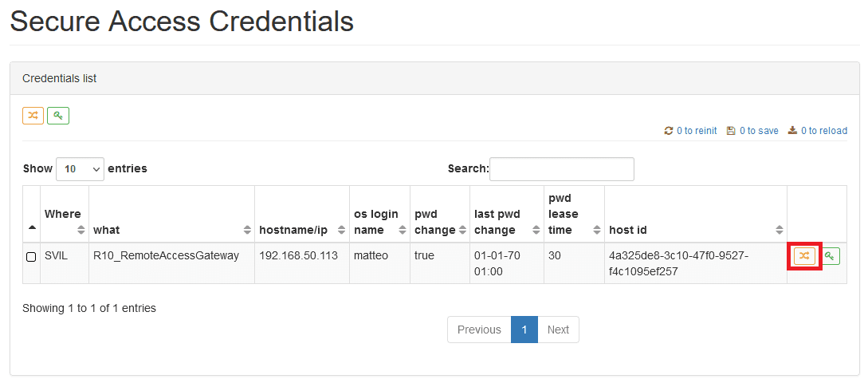Focus the Search input field
Viewport: 868px width, 383px height.
tap(562, 169)
